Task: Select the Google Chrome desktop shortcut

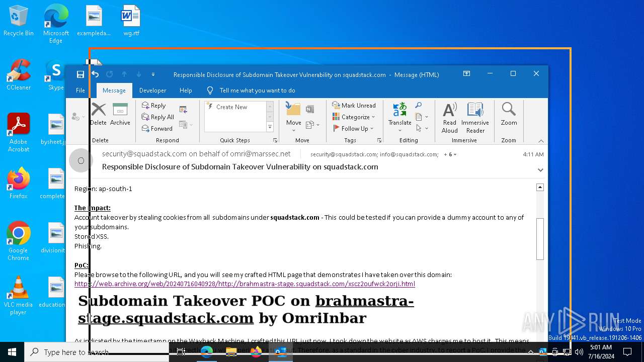Action: click(19, 241)
